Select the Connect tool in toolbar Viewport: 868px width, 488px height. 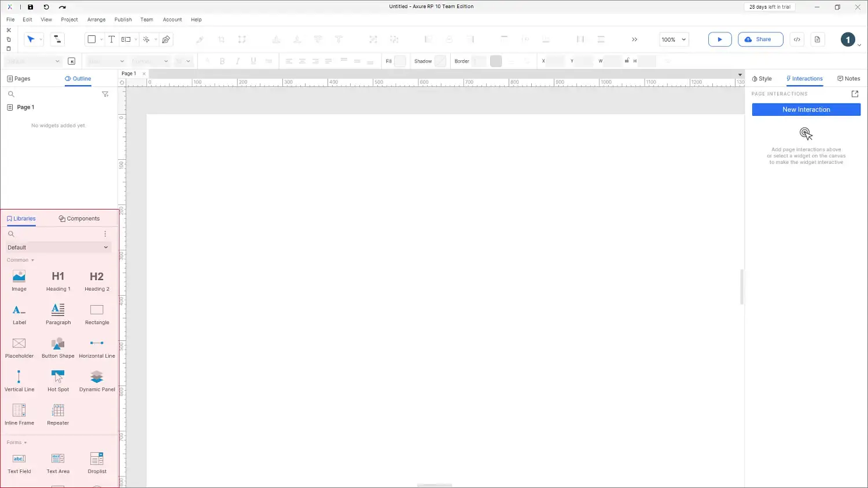pos(57,39)
